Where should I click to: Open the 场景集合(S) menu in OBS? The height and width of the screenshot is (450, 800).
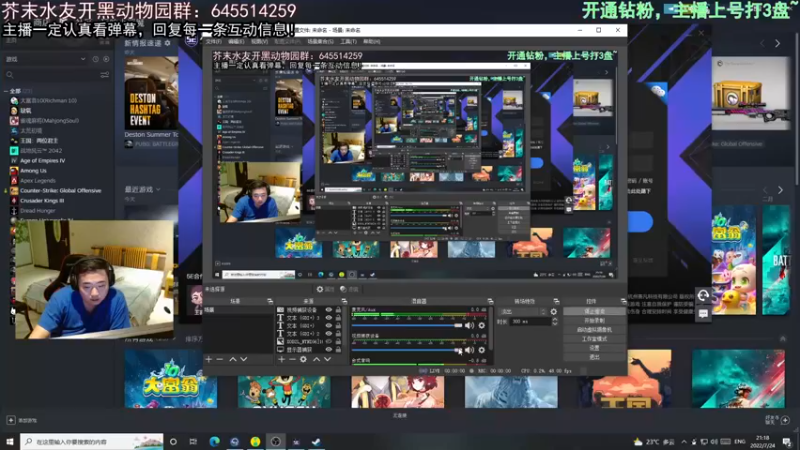pyautogui.click(x=320, y=41)
